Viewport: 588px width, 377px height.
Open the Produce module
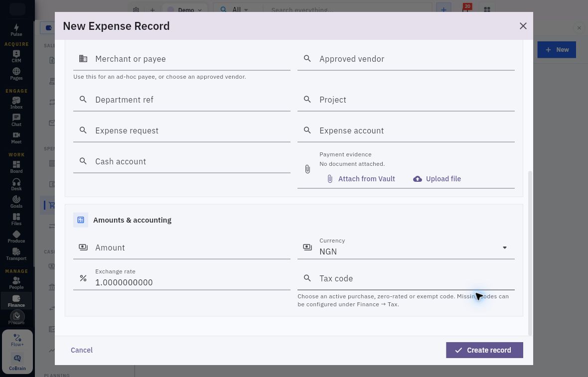pos(16,237)
